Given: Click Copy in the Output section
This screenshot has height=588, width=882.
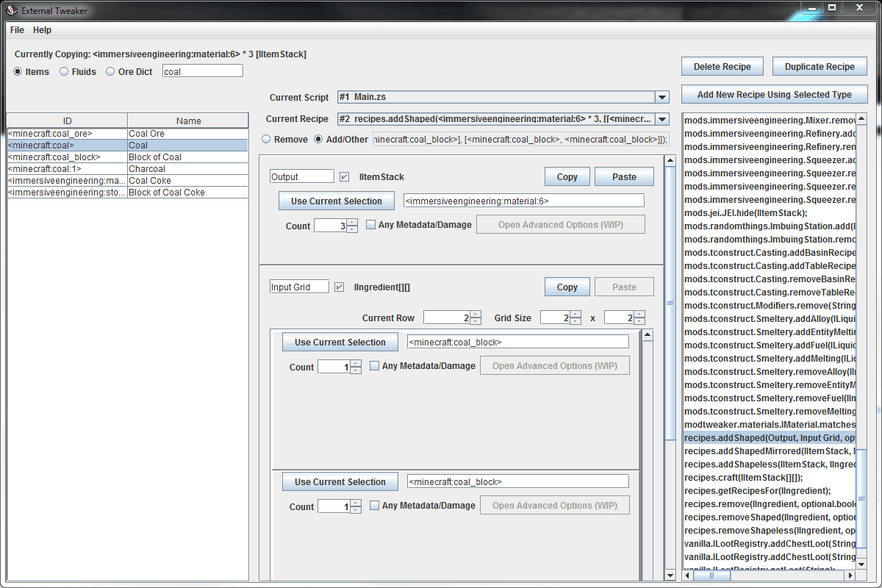Looking at the screenshot, I should (x=567, y=176).
